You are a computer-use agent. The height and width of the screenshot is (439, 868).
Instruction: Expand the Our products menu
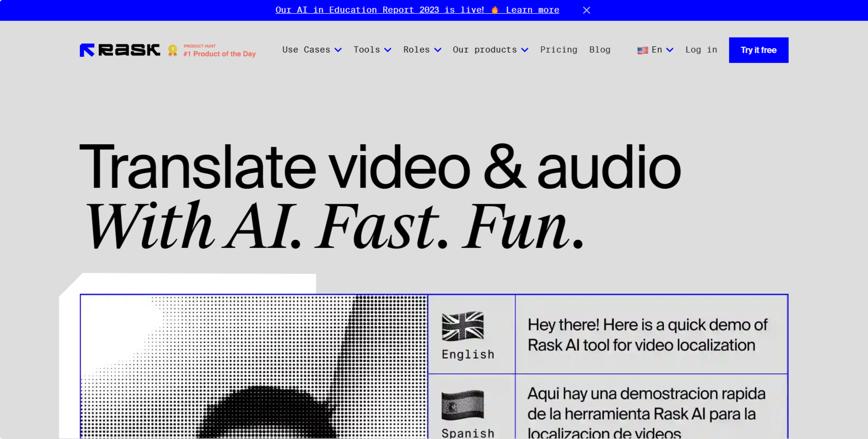490,50
